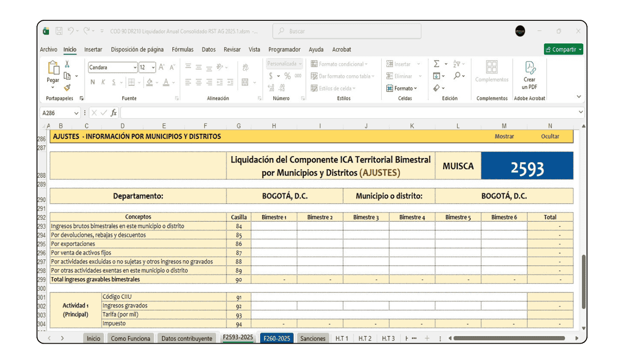This screenshot has height=364, width=624.
Task: Switch to the Fórmulas ribbon tab
Action: tap(183, 49)
